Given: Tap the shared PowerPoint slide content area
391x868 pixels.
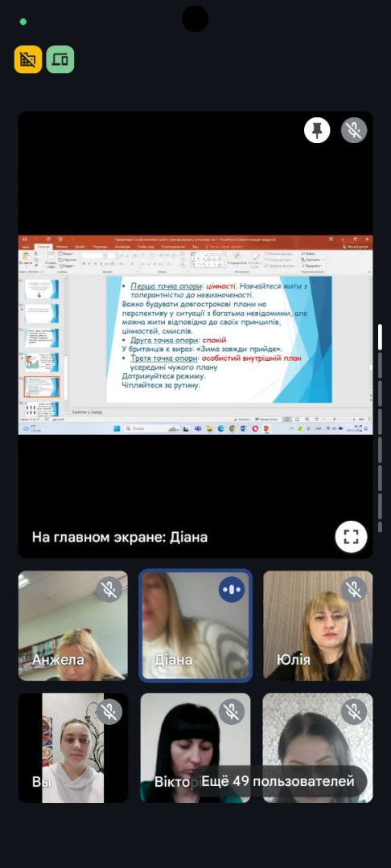Looking at the screenshot, I should [219, 339].
